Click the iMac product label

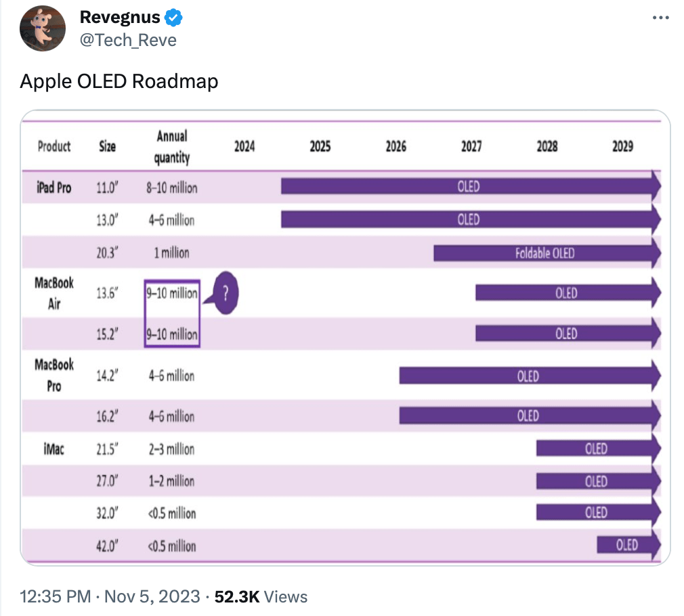point(54,448)
